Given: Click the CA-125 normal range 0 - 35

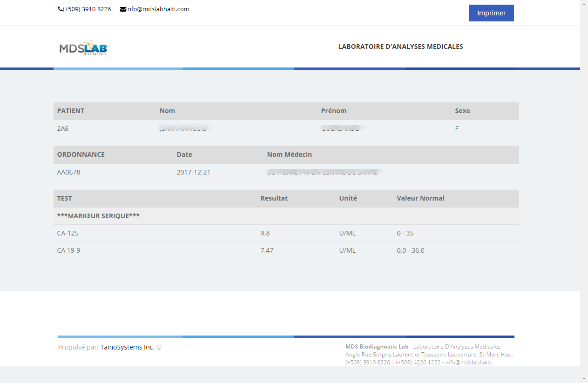Looking at the screenshot, I should pyautogui.click(x=405, y=233).
